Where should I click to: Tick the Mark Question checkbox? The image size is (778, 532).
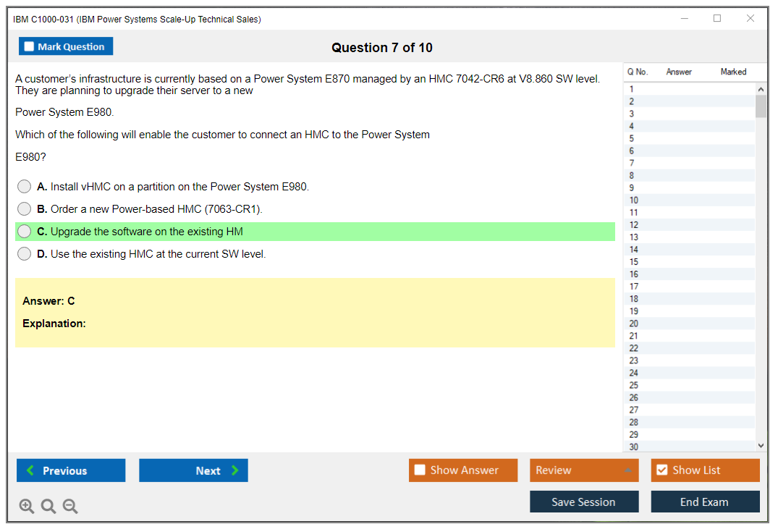point(30,46)
